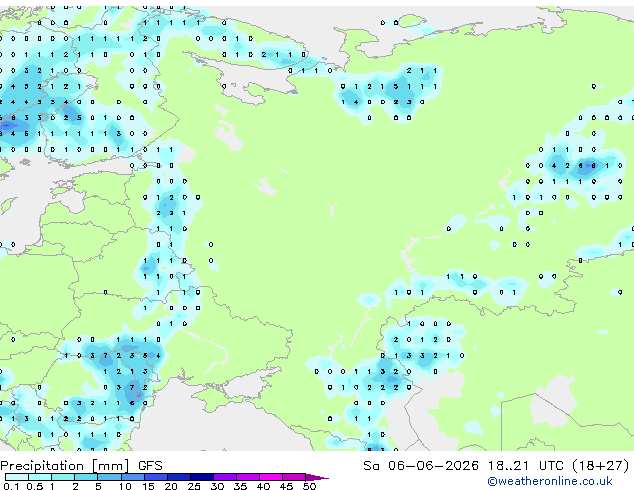The height and width of the screenshot is (490, 634).
Task: Click the "Precipitation [mm] GFS" title text
Action: pos(81,466)
